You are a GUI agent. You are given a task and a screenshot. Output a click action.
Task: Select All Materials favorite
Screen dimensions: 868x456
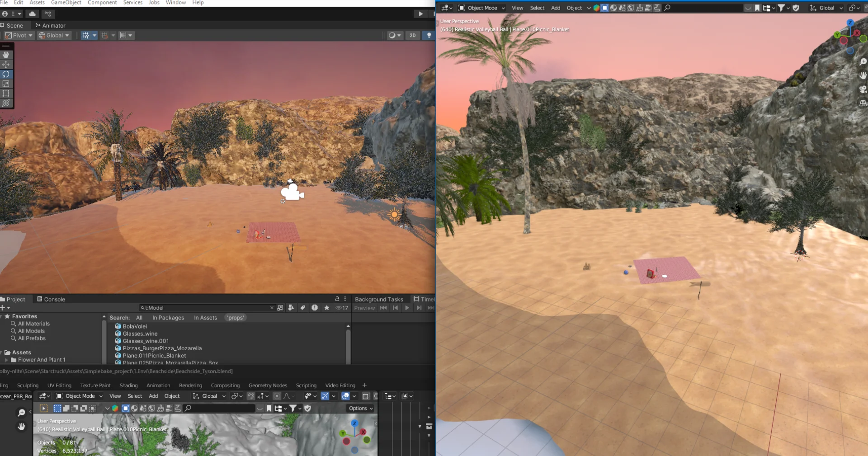point(34,324)
